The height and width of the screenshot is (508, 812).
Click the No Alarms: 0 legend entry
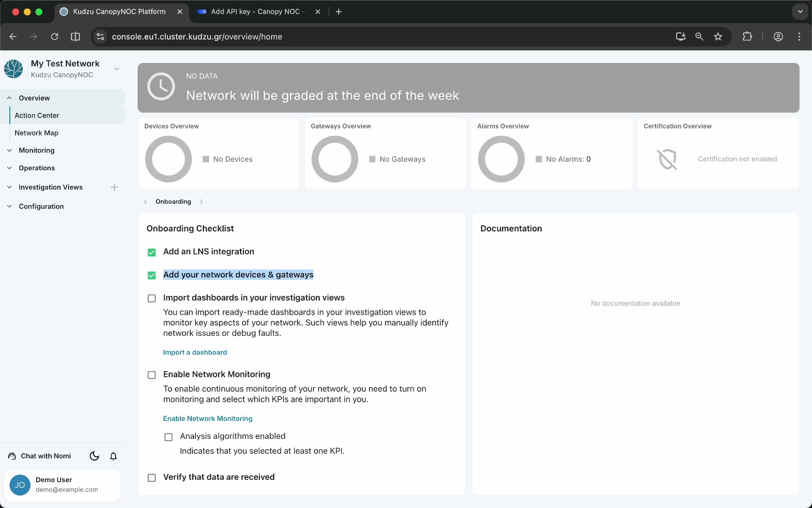click(x=563, y=159)
